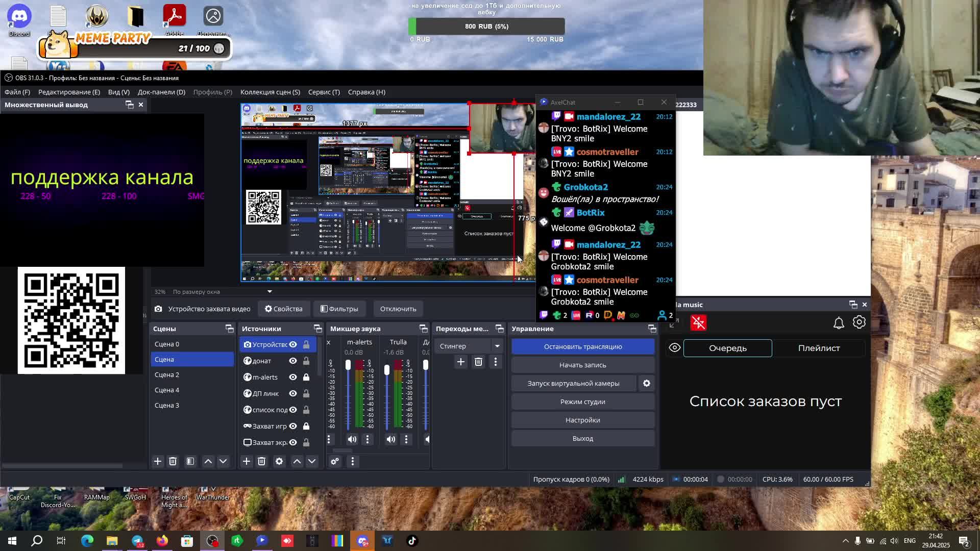The width and height of the screenshot is (980, 551).
Task: Open the Фильтры button for the source
Action: point(339,309)
